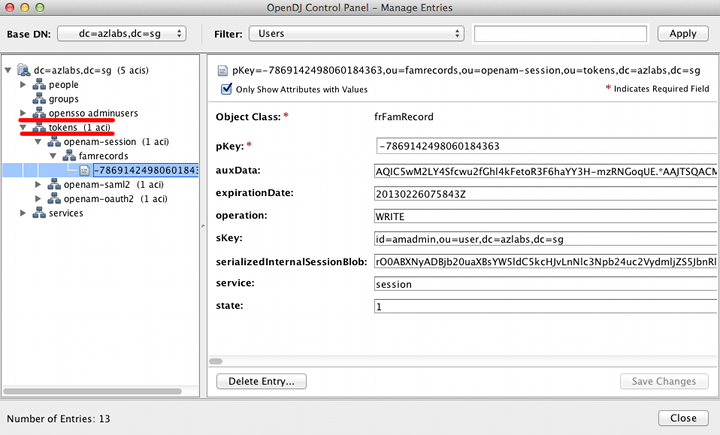Viewport: 720px width, 435px height.
Task: Click the openam-saml2 node icon
Action: click(54, 185)
